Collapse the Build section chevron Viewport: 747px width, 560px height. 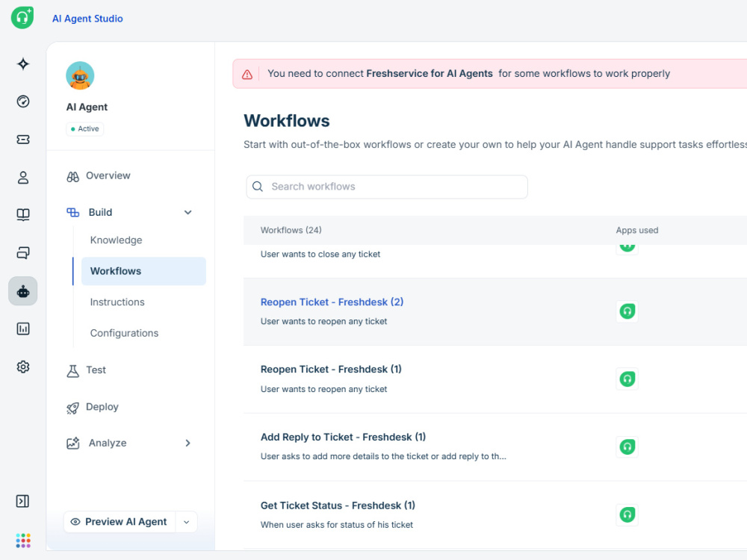188,212
